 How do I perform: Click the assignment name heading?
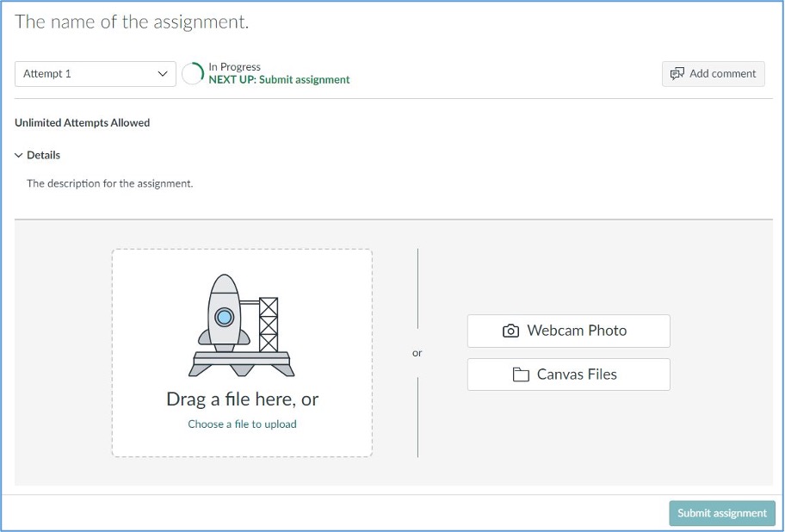coord(132,22)
